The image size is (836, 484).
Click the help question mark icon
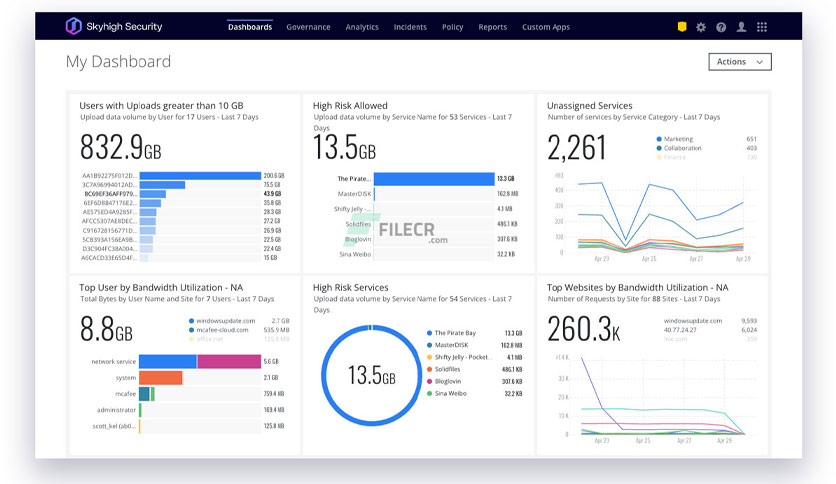click(721, 27)
